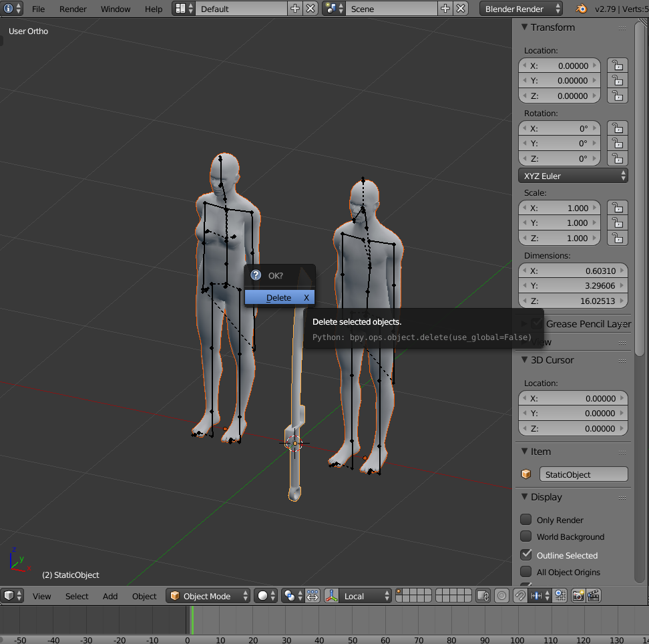Click the StaticObject name field
The height and width of the screenshot is (644, 649).
tap(584, 474)
